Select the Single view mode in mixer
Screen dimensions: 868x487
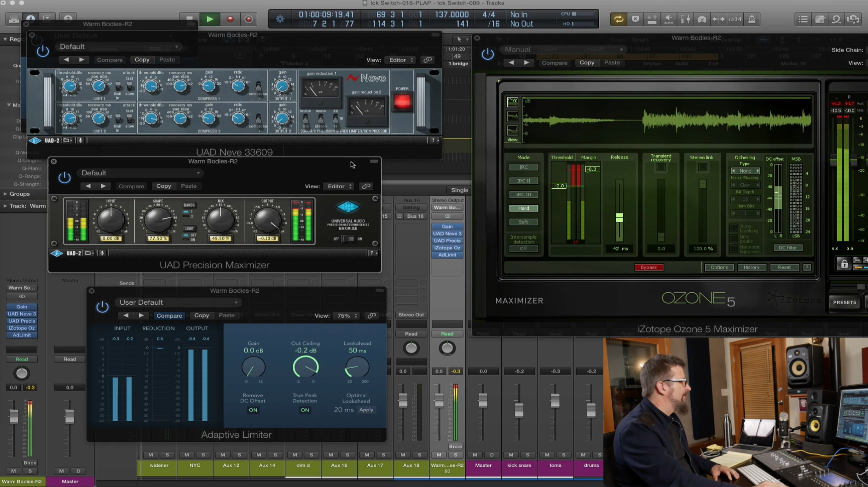(x=459, y=190)
